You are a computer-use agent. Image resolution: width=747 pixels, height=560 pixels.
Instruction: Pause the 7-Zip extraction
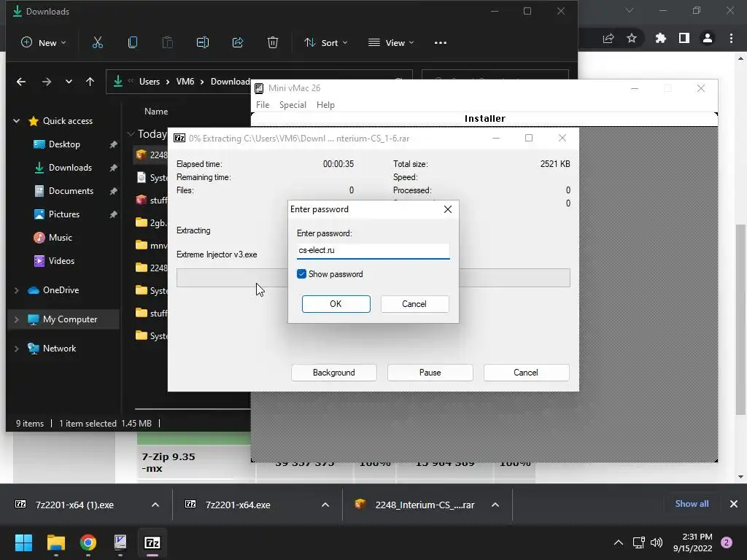pos(430,373)
